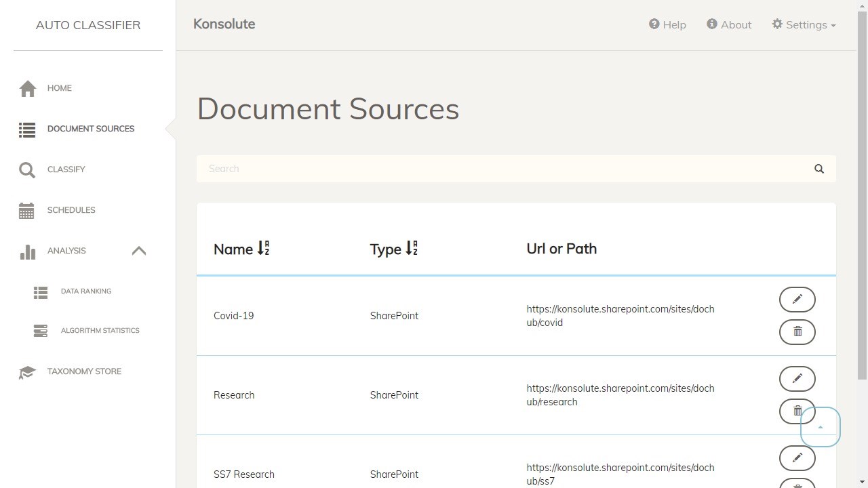Sort by Type using the A-Z sort icon
The width and height of the screenshot is (868, 488).
(x=412, y=249)
